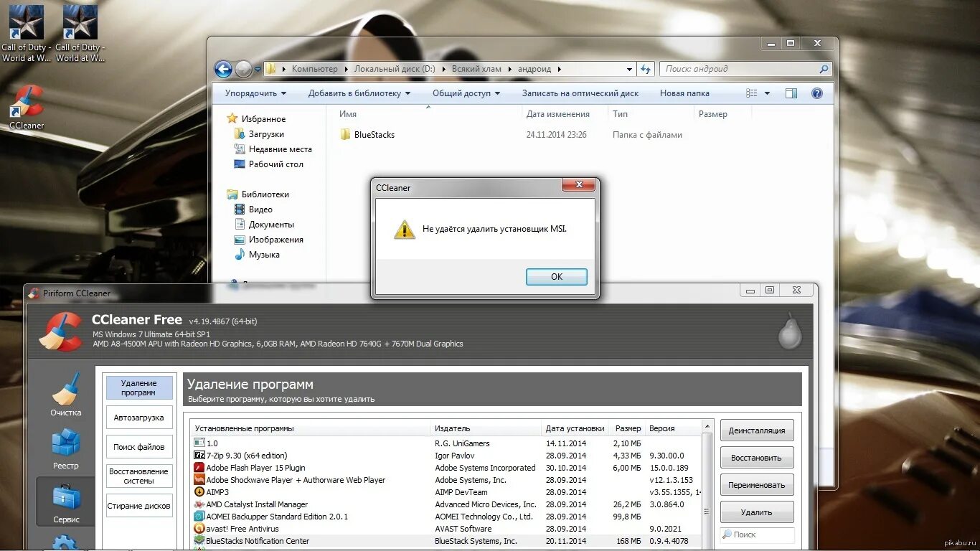980x551 pixels.
Task: Switch to Восстановление системы tab
Action: click(x=139, y=476)
